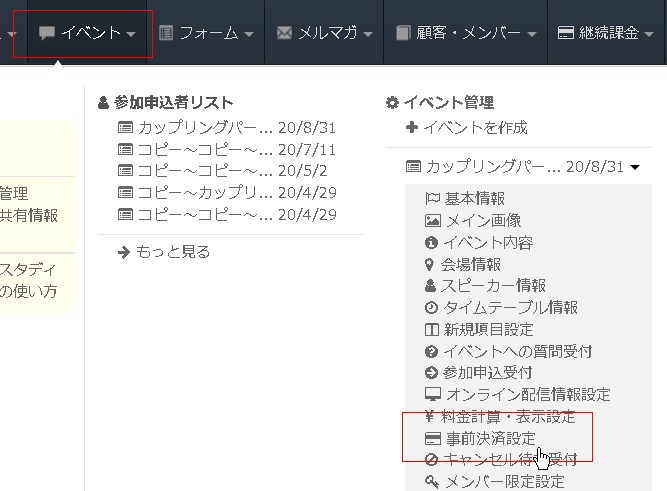
Task: Click the person icon beside スピーカー情報
Action: pos(430,285)
